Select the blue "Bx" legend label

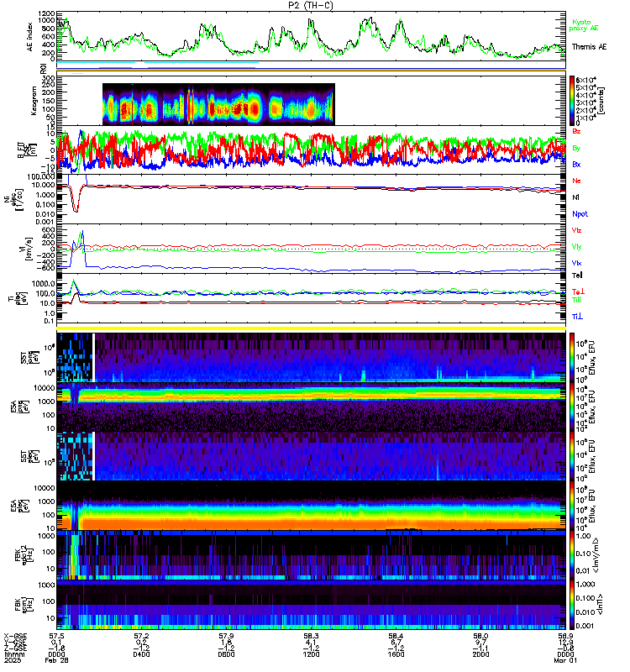pos(576,164)
